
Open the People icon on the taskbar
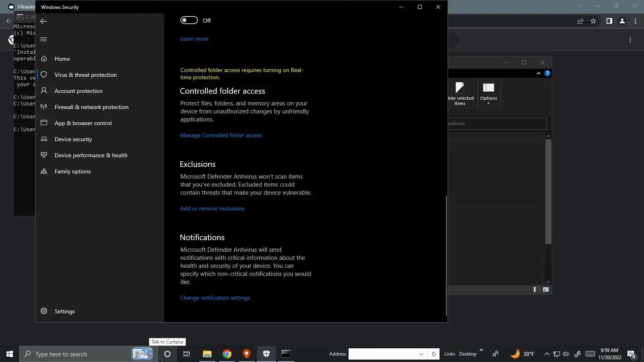click(495, 354)
